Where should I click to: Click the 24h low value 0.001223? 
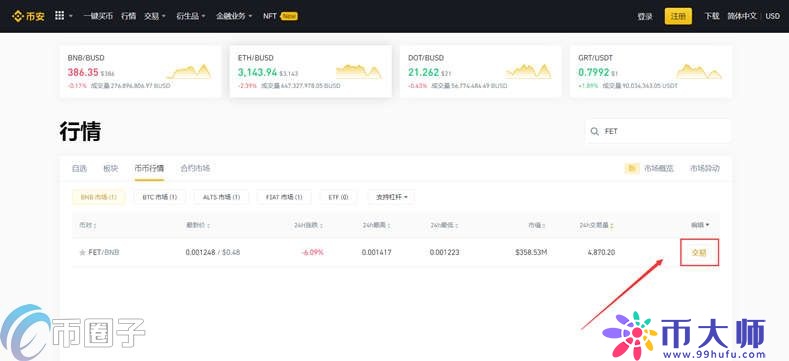[x=444, y=252]
